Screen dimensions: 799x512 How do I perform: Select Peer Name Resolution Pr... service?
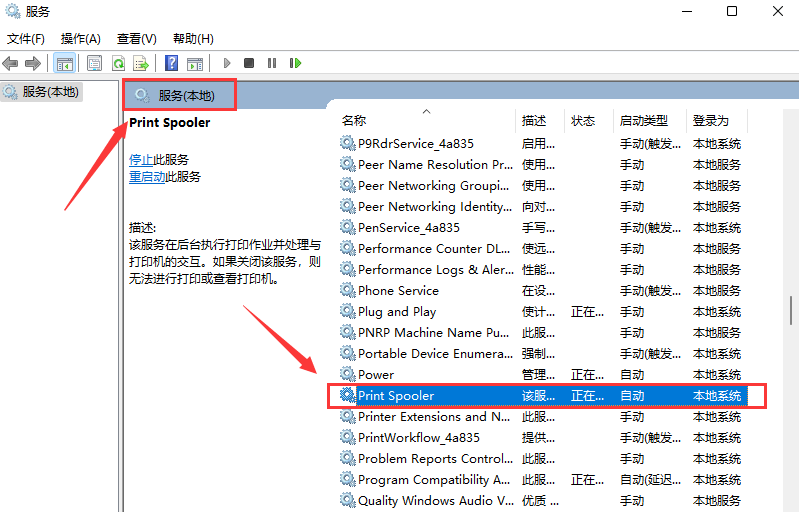543,165
